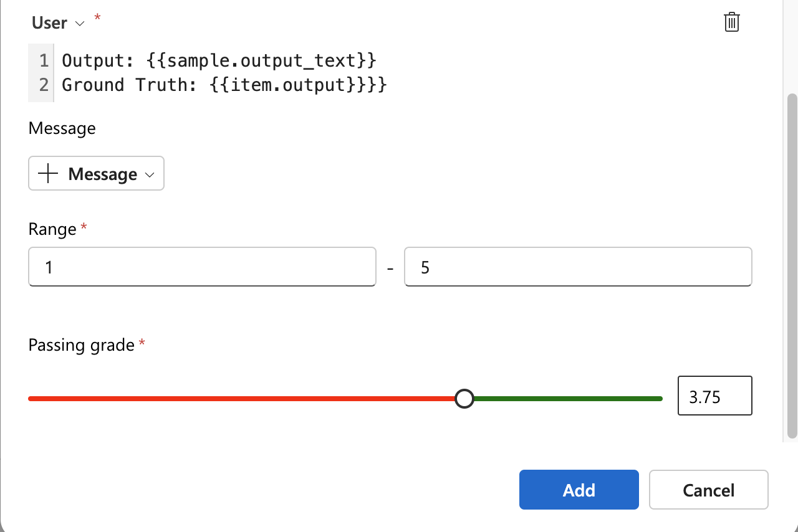Expand the Message button's chevron arrow
This screenshot has height=532, width=798.
[150, 175]
